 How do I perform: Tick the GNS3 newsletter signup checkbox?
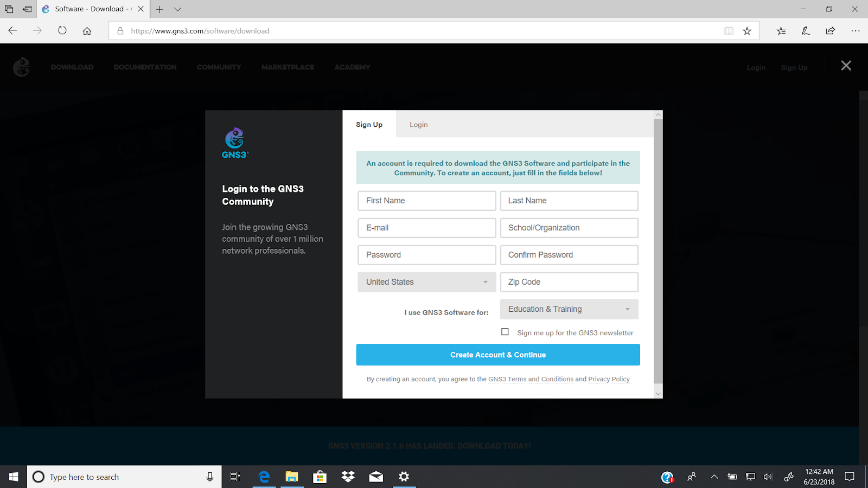point(505,332)
